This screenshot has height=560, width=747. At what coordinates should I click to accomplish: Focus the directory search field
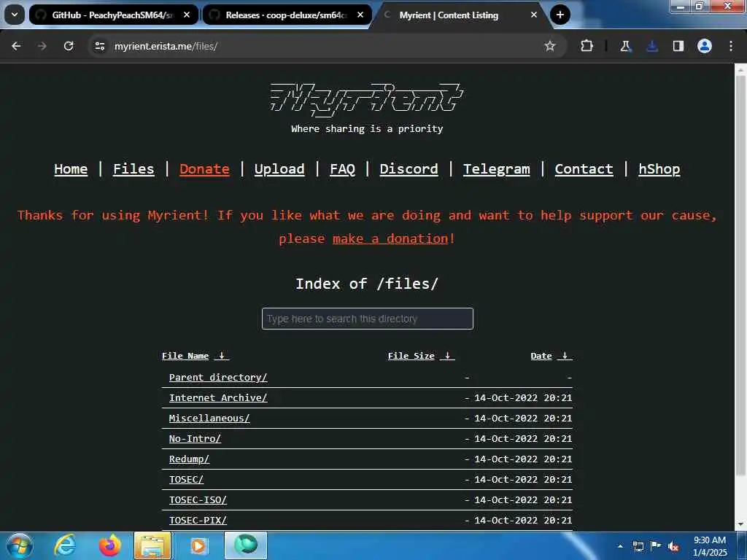[368, 319]
